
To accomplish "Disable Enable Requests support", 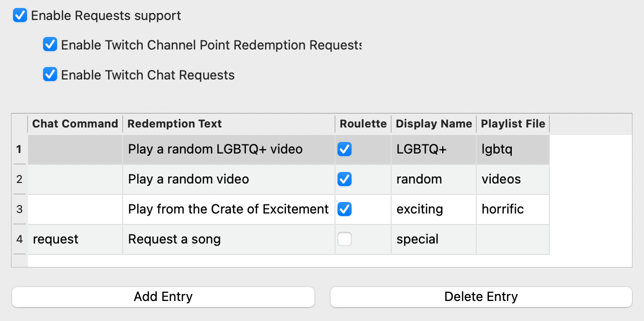I will tap(20, 15).
